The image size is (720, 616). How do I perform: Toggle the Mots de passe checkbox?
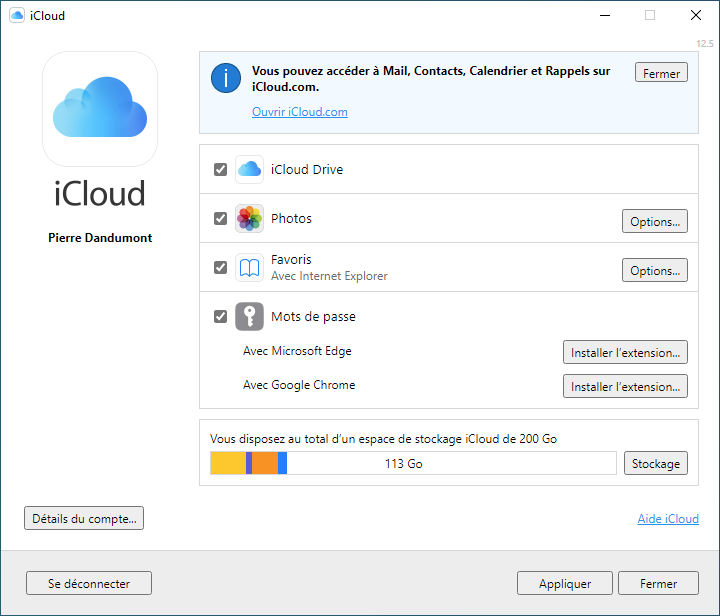(220, 316)
